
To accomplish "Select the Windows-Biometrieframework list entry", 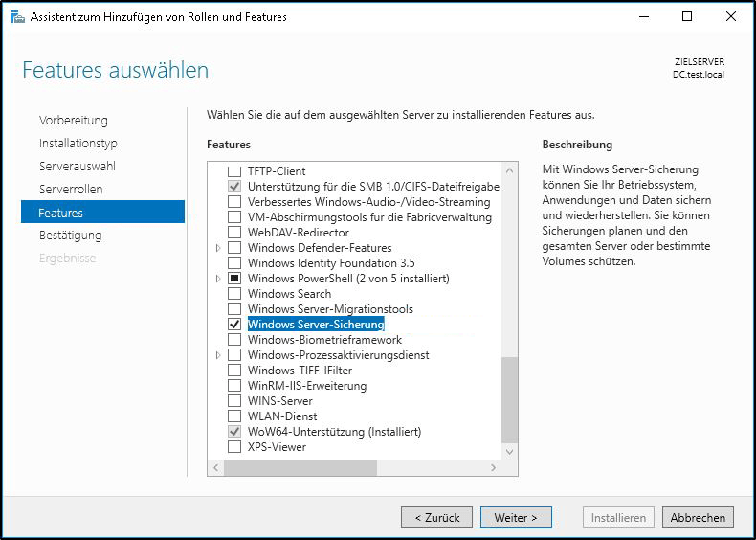I will [x=324, y=340].
